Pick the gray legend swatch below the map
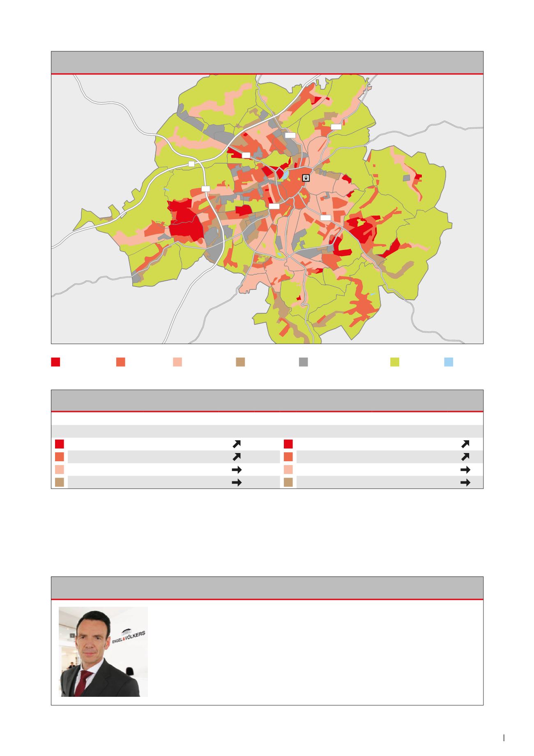Viewport: 534px width, 756px height. (303, 362)
